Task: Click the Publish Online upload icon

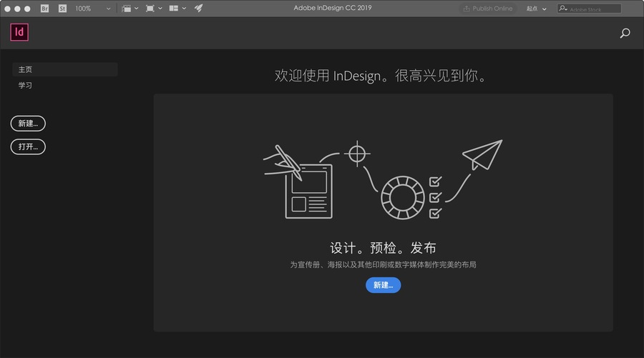Action: click(x=466, y=8)
